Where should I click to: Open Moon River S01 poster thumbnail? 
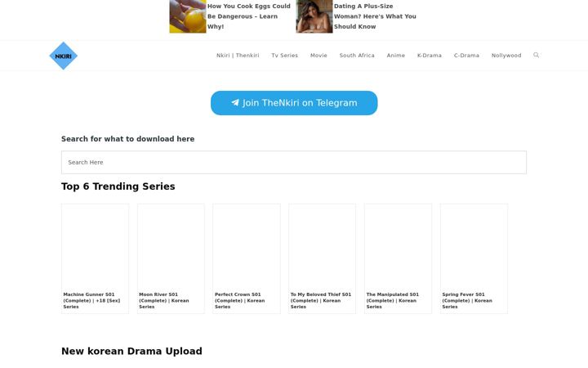[171, 247]
